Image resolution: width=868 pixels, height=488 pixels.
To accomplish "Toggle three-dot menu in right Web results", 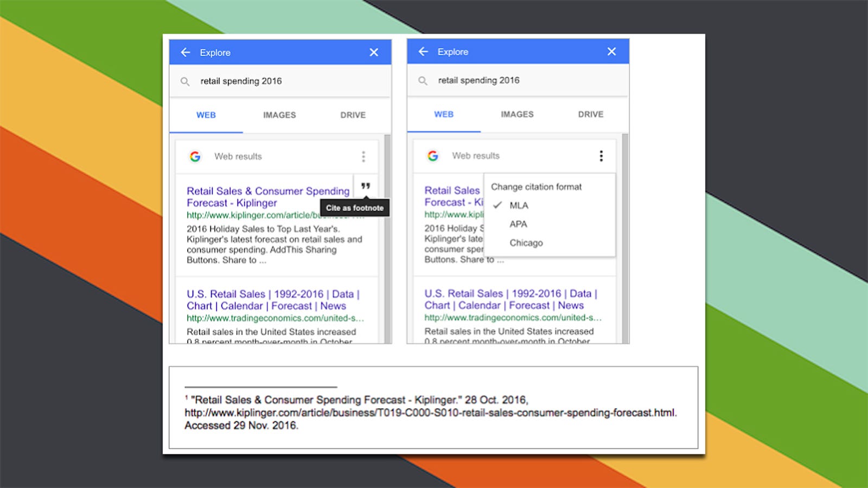I will tap(601, 156).
